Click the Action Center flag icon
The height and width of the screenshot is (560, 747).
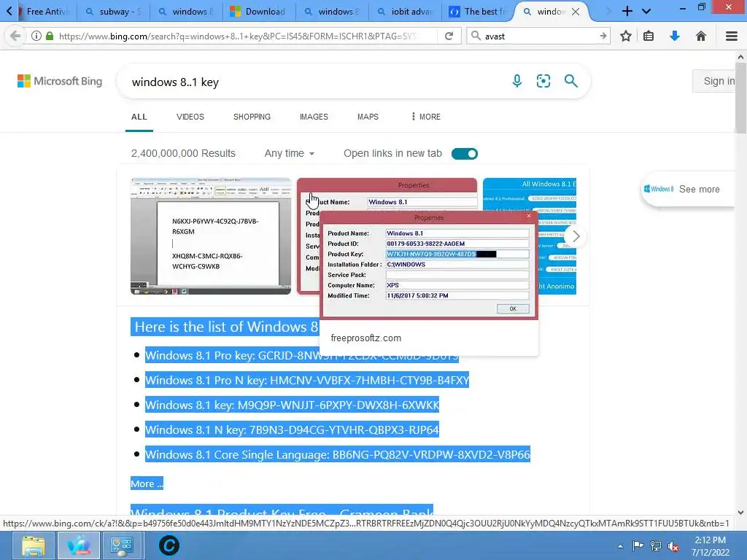(x=638, y=545)
